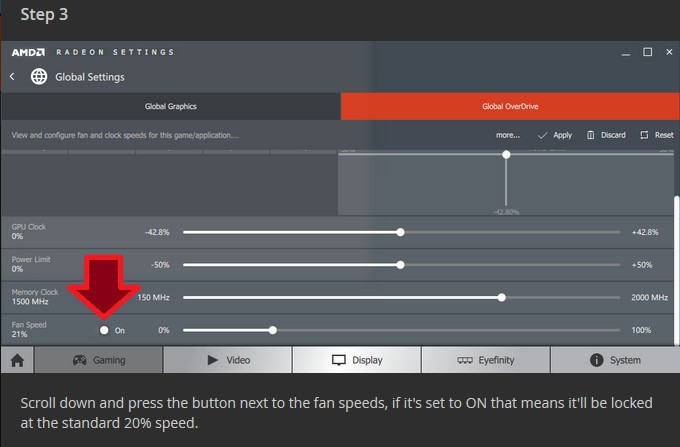Screen dimensions: 680x447
Task: Click the System info icon
Action: pyautogui.click(x=597, y=360)
